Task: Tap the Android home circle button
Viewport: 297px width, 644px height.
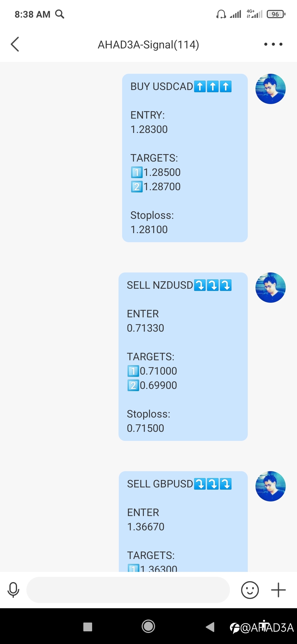Action: coord(148,627)
